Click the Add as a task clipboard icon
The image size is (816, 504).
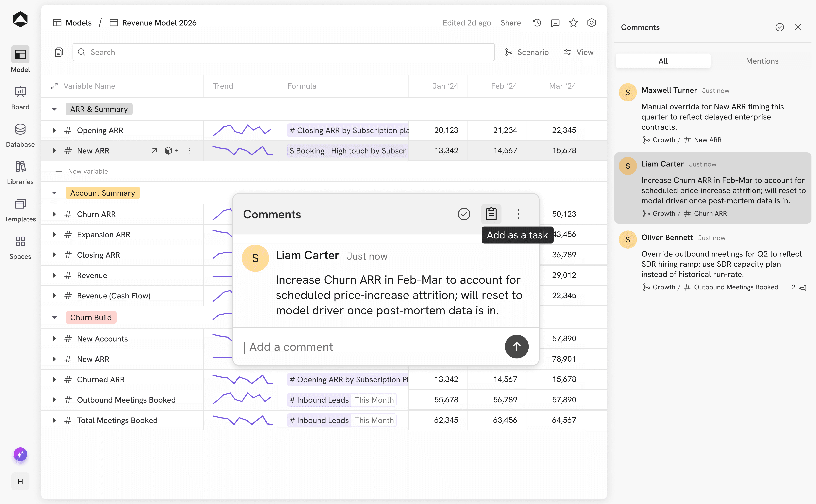pyautogui.click(x=491, y=214)
